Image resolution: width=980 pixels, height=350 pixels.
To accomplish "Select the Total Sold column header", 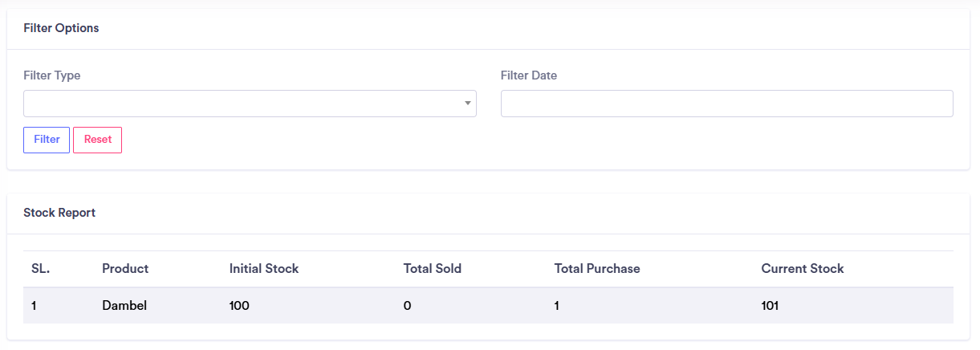I will (433, 269).
